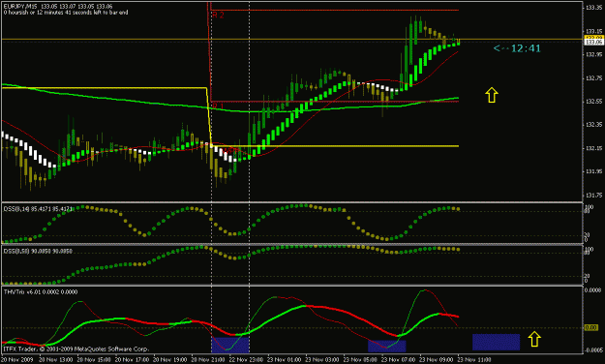Click the 23 Nov 01:00 time label

coord(284,360)
